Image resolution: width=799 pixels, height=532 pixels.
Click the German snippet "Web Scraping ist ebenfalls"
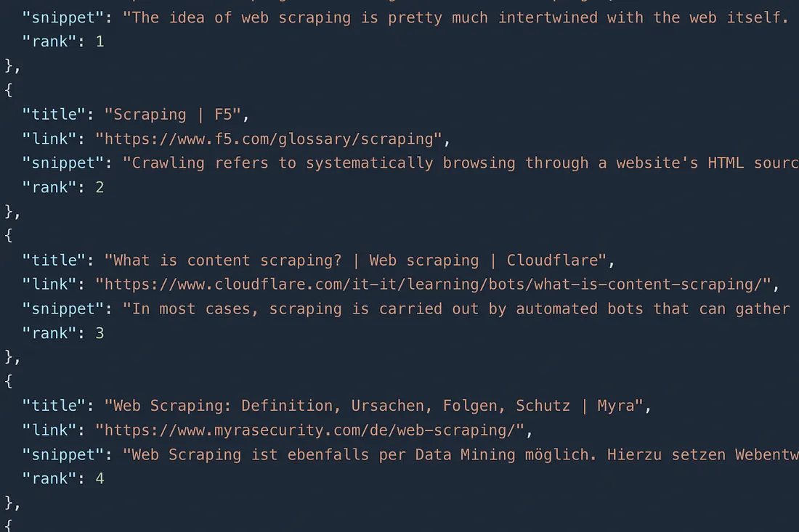(460, 454)
